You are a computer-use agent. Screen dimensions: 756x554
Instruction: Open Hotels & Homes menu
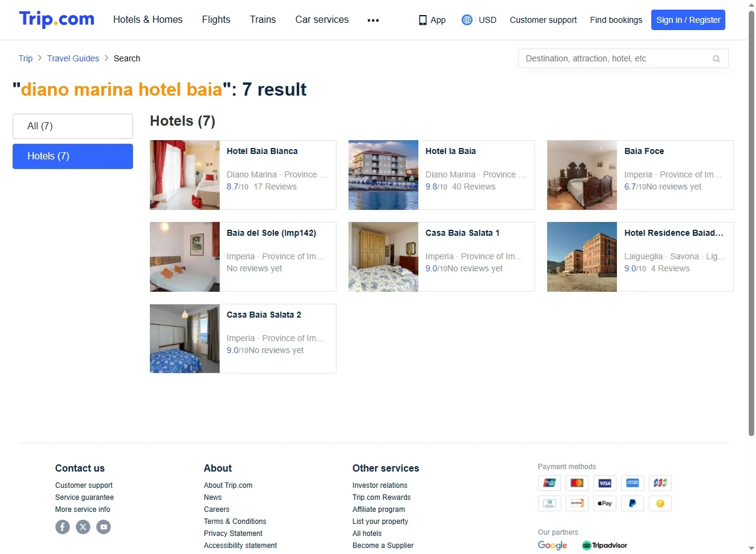pyautogui.click(x=148, y=19)
